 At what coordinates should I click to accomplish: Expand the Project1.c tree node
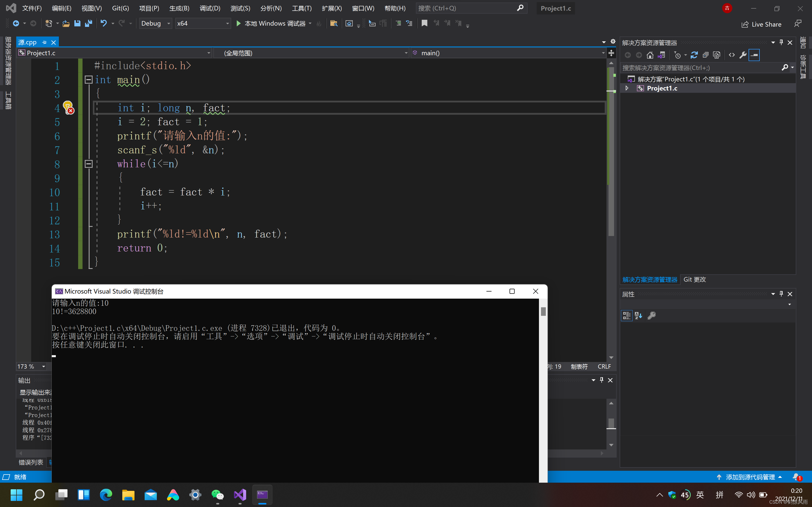point(627,88)
